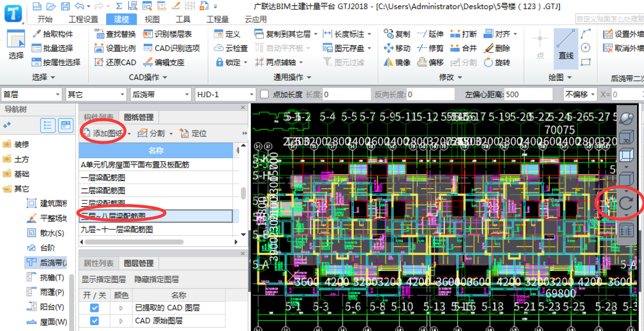
Task: Expand 已提取的 CAD 图层 row arrow
Action: (x=121, y=308)
